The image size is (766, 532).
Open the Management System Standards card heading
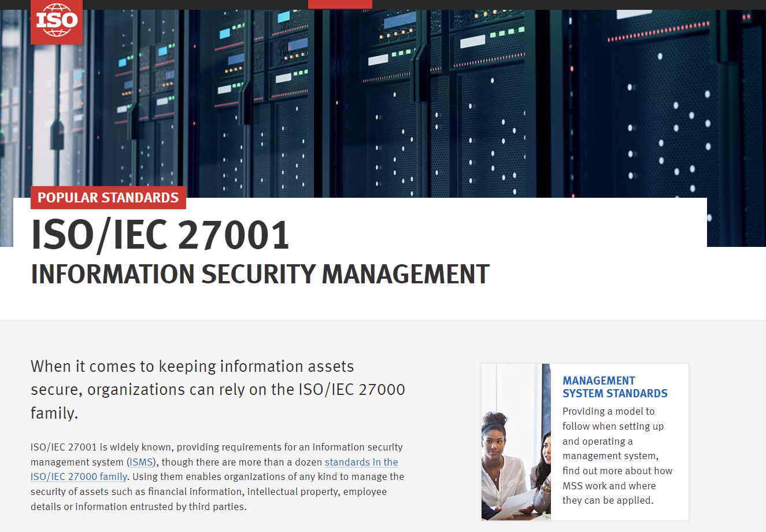[615, 386]
